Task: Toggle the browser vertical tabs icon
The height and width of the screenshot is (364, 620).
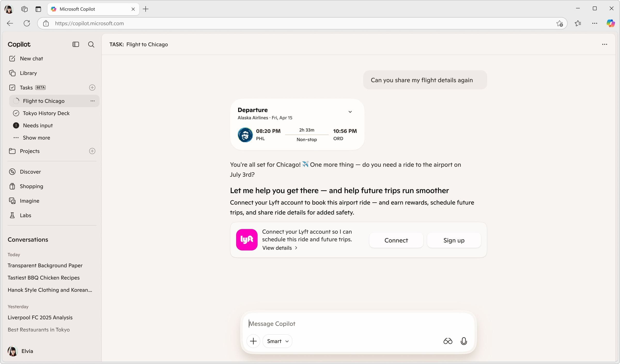Action: coord(38,9)
